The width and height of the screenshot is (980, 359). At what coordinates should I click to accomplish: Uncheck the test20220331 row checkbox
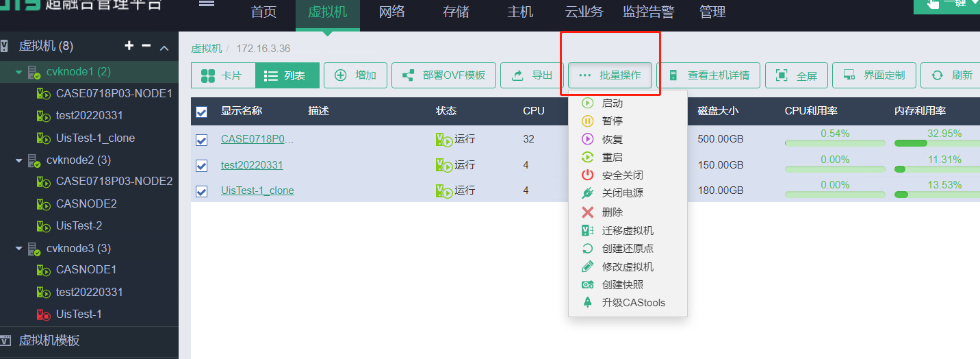coord(202,165)
